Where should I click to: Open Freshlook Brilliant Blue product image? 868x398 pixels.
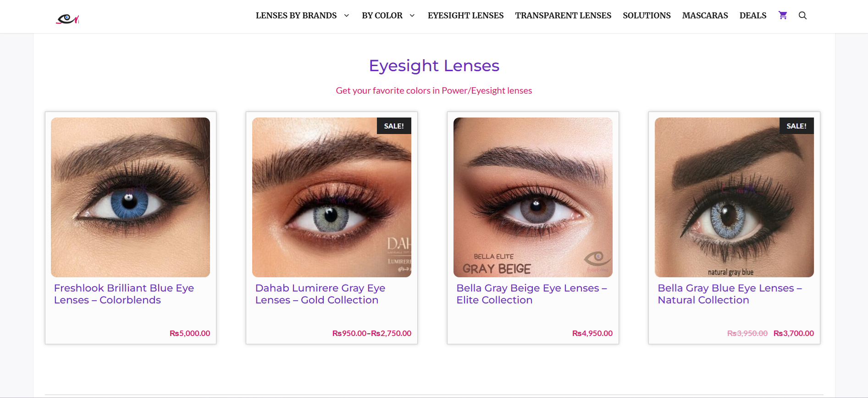(130, 197)
